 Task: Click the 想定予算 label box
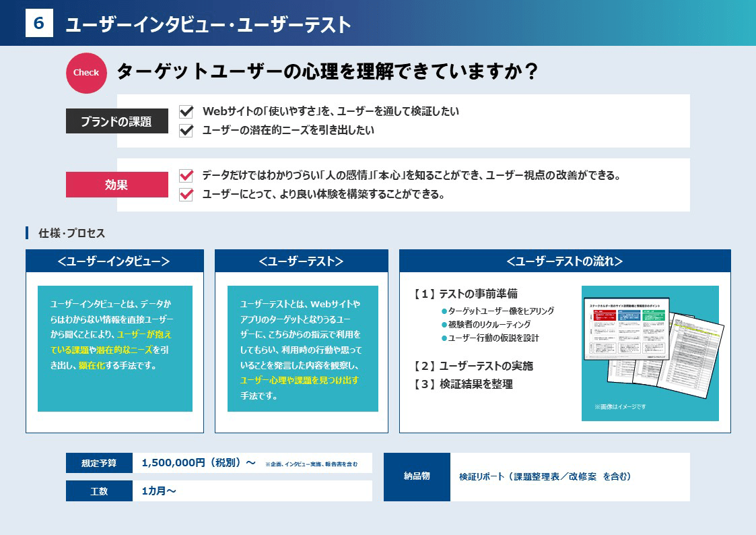pos(99,463)
